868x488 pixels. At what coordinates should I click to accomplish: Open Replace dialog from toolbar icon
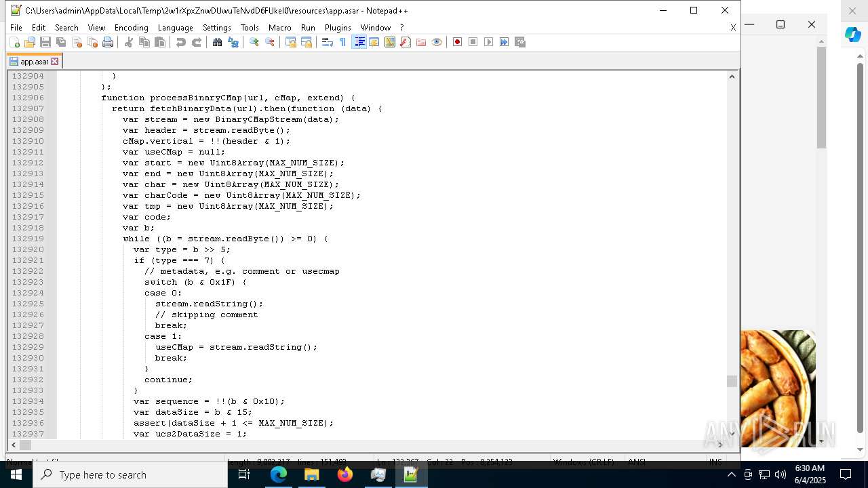coord(233,42)
